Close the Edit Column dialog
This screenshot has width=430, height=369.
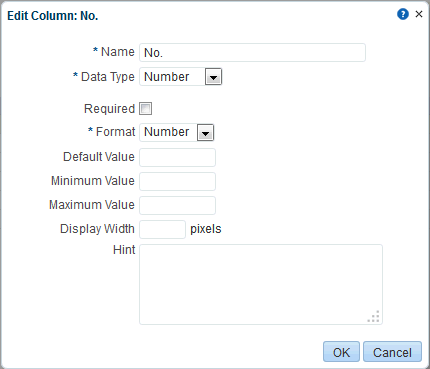pos(419,14)
